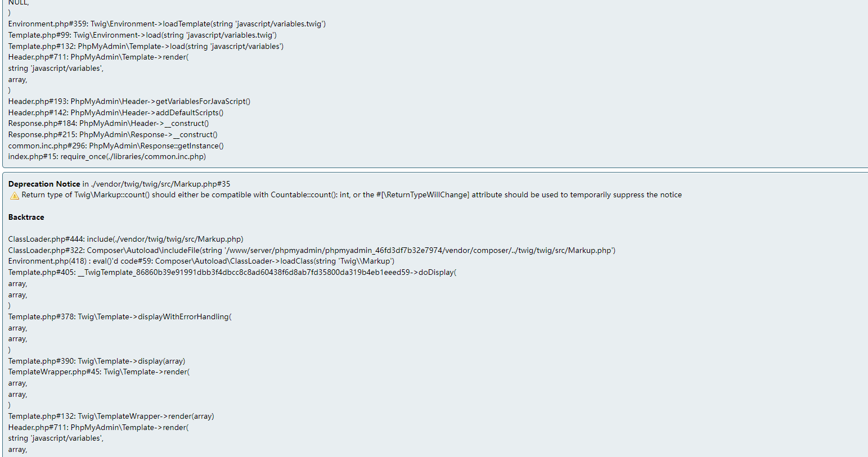Screen dimensions: 868x457
Task: Click the yellow warning triangle icon
Action: [15, 196]
